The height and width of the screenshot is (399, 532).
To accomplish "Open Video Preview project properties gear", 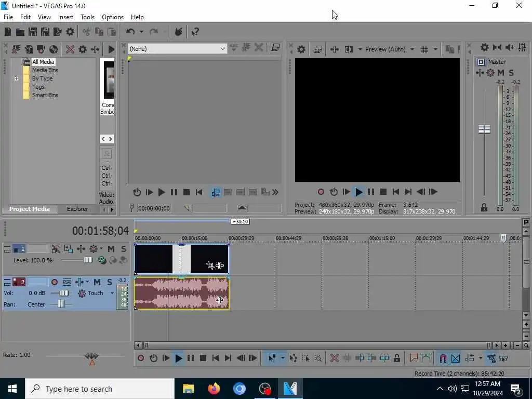I will pos(301,49).
